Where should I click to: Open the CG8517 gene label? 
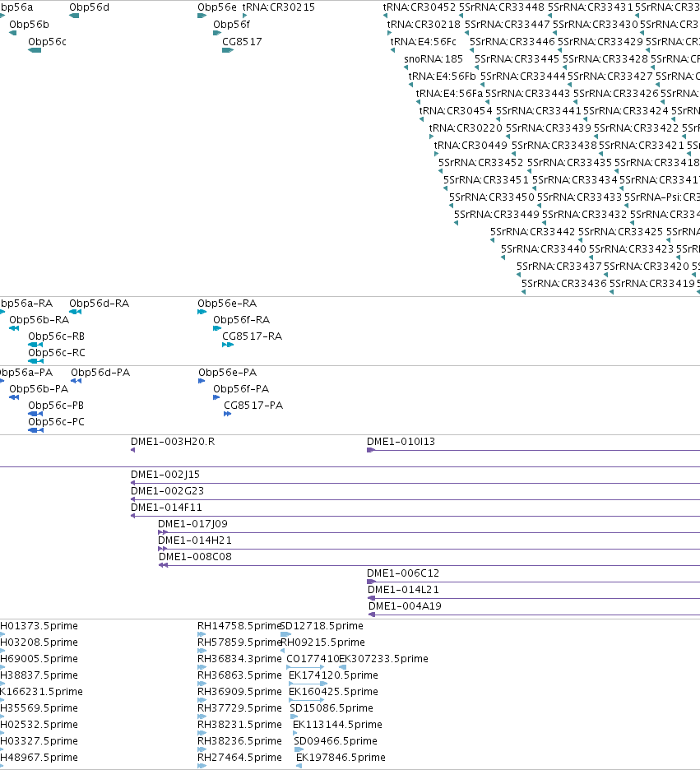click(242, 42)
